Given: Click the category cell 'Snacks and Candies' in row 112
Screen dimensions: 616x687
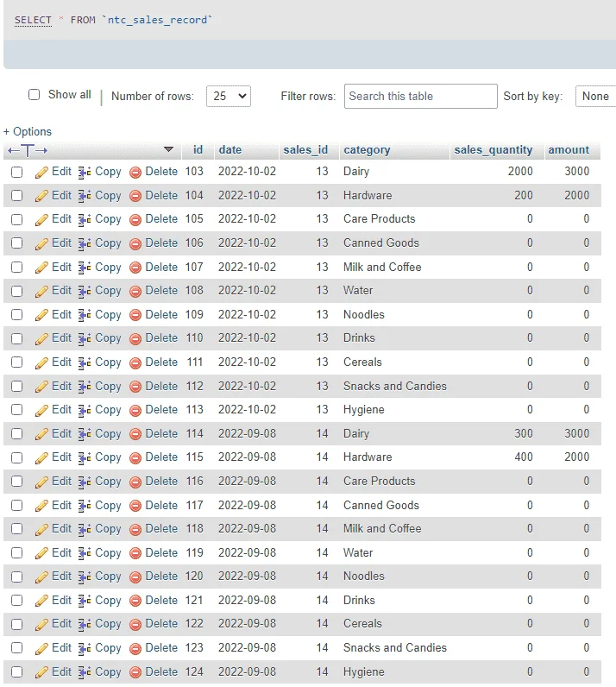Looking at the screenshot, I should [x=395, y=386].
